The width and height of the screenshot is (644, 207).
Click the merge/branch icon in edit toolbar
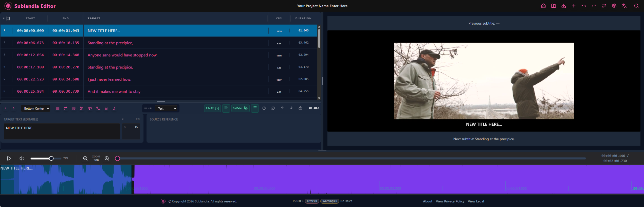[x=98, y=108]
